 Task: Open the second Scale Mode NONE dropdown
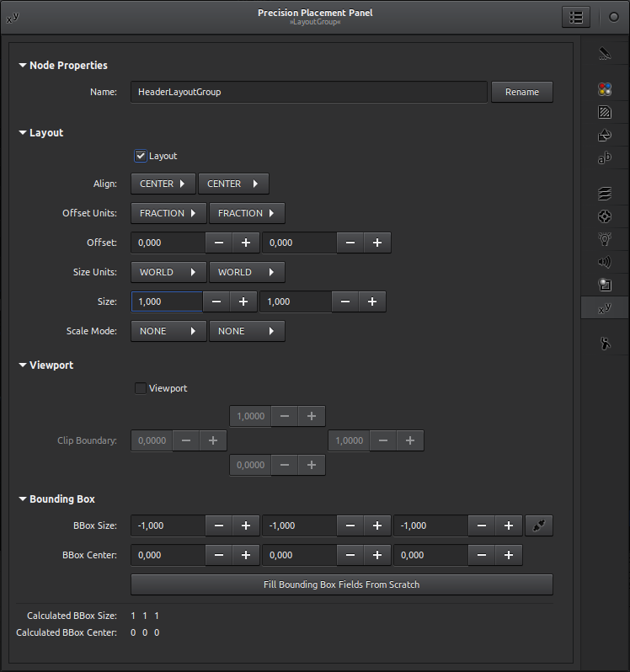tap(247, 331)
